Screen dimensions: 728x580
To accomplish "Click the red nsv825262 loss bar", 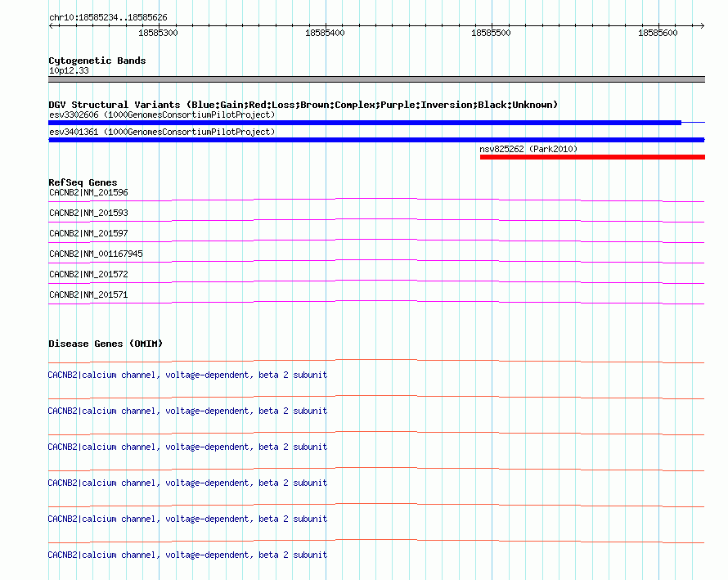I will click(x=592, y=157).
